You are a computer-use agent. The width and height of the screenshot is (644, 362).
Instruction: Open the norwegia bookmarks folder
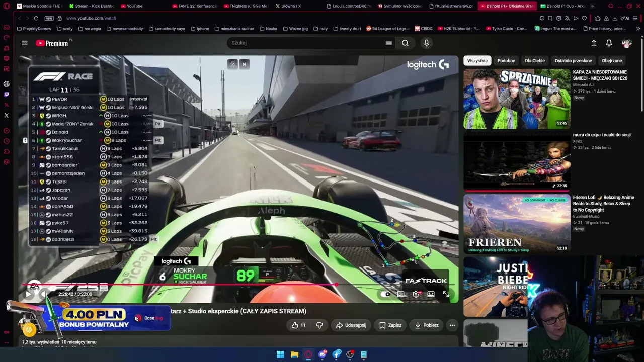tap(90, 29)
